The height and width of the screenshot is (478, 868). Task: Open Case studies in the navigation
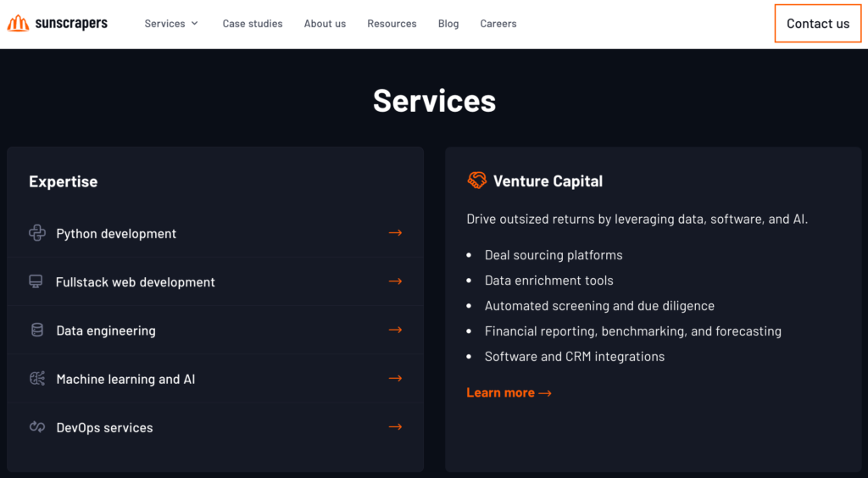[x=253, y=23]
